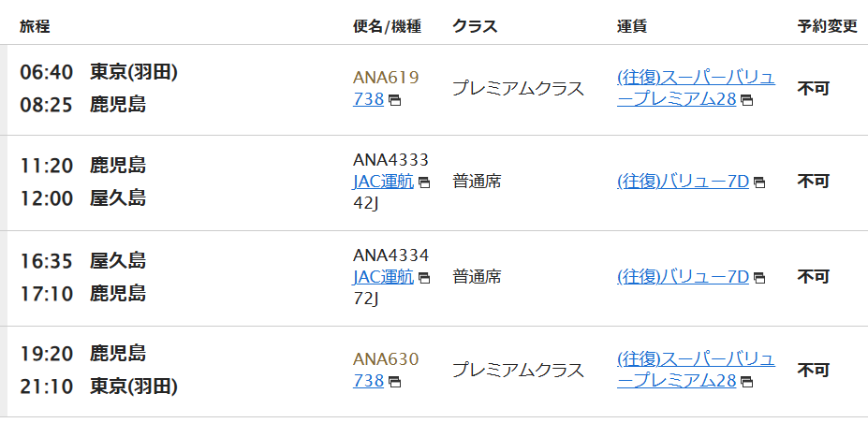Open the 738 aircraft link for ANA630

tap(368, 381)
